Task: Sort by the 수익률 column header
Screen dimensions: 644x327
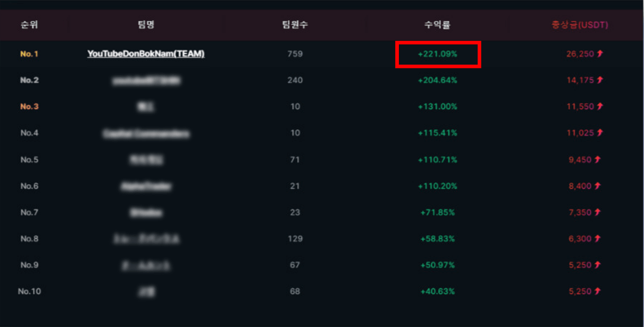Action: point(437,25)
